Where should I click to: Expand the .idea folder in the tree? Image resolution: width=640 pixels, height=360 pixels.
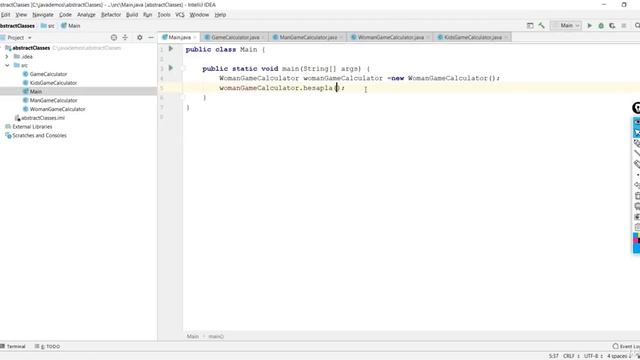7,57
